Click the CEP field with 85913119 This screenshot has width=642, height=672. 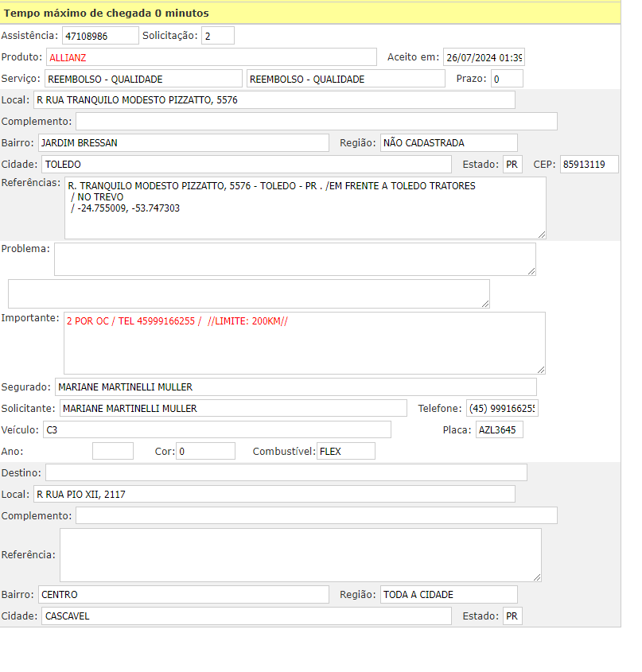(x=589, y=165)
